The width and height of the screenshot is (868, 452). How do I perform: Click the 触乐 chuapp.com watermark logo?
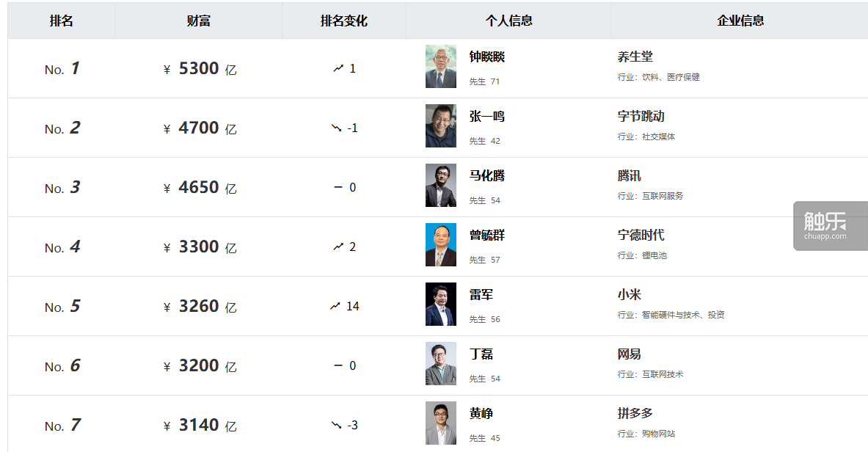pyautogui.click(x=825, y=225)
